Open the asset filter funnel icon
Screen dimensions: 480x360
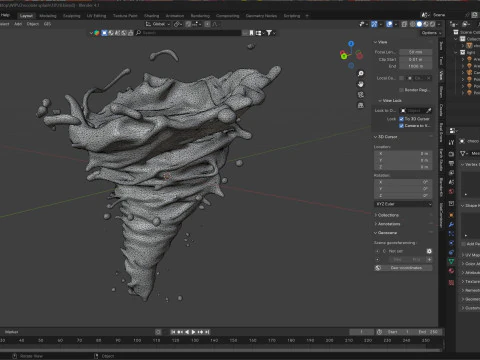coord(269,33)
